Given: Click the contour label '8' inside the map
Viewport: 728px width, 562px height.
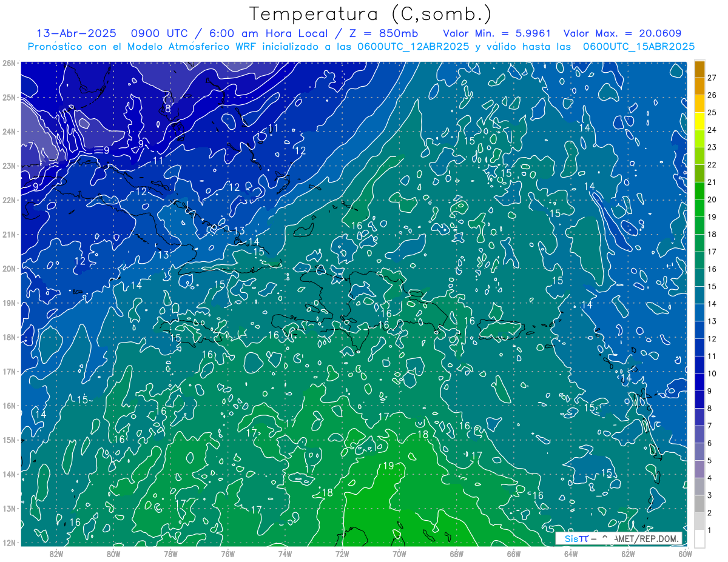Looking at the screenshot, I should (168, 109).
